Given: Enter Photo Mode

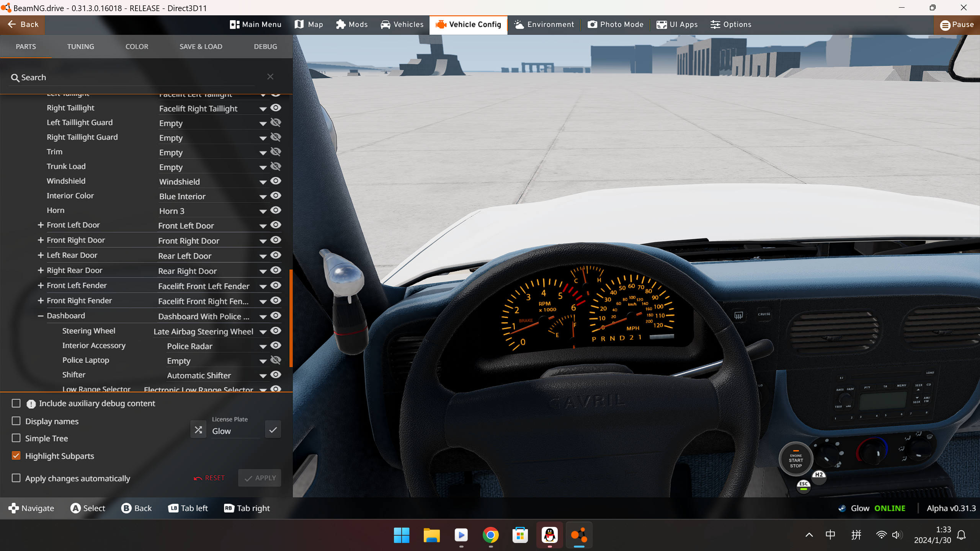Looking at the screenshot, I should click(x=616, y=24).
